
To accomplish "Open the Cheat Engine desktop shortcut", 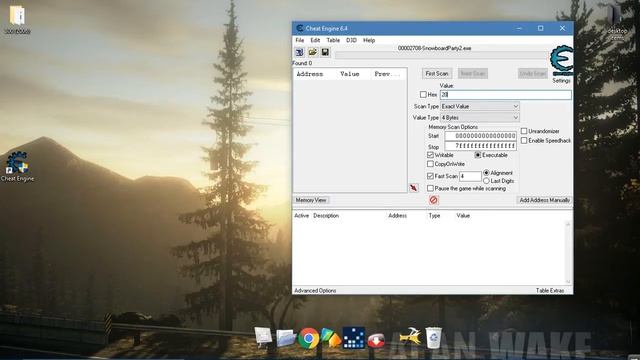I will click(x=17, y=167).
